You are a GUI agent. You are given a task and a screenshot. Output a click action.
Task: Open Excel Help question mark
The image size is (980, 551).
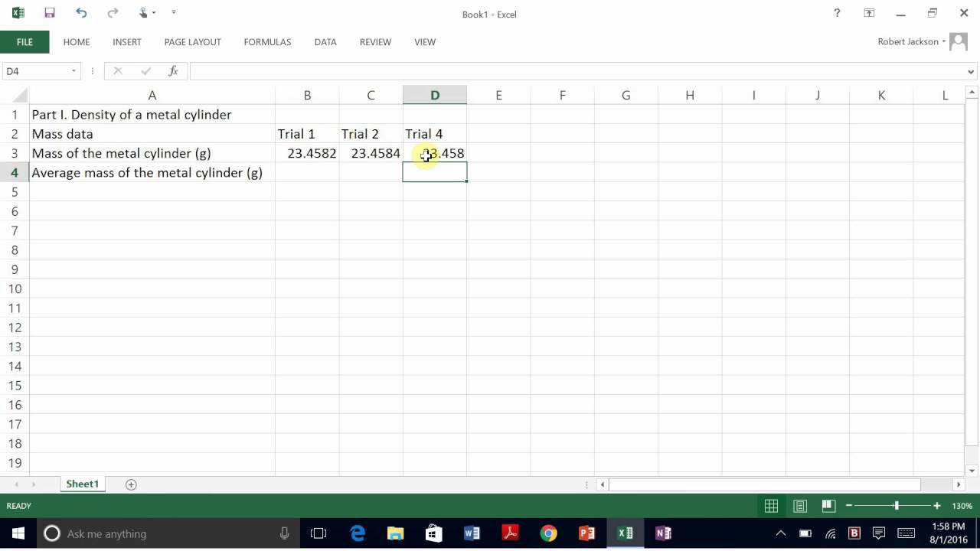pos(837,13)
